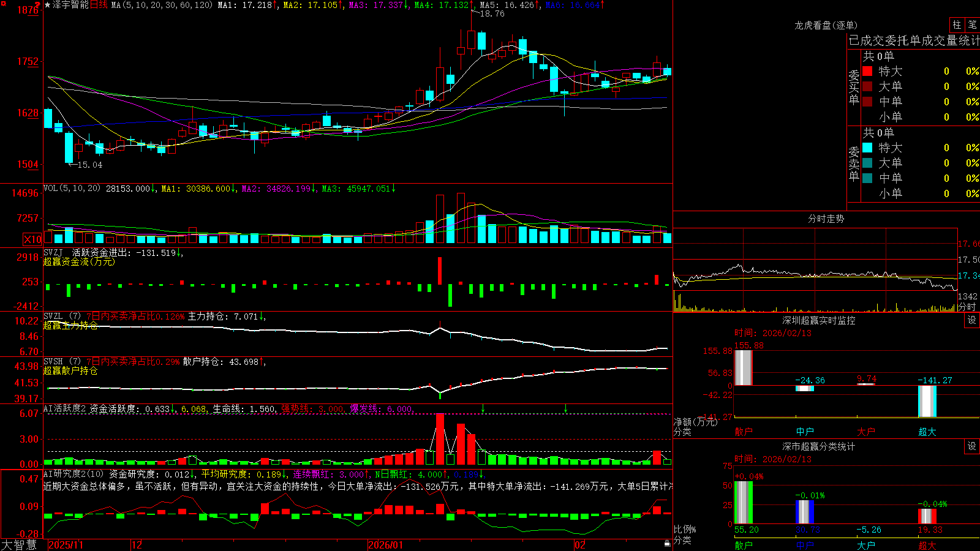Select the yellow MA2: 17.105 value

(311, 5)
